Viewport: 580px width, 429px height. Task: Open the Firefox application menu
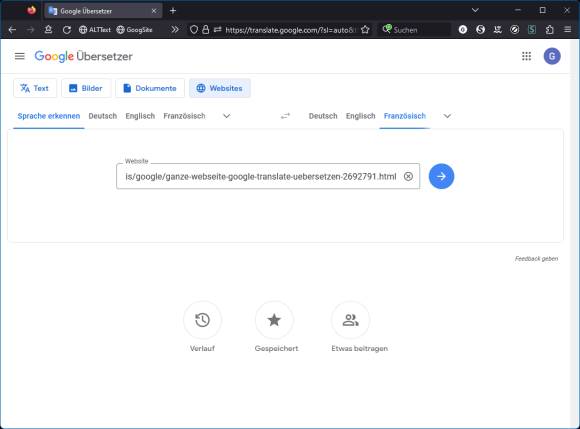pyautogui.click(x=567, y=30)
